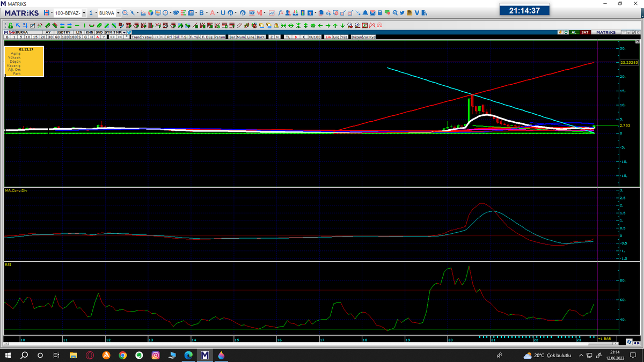Click the calculator icon in main toolbar
Image resolution: width=644 pixels, height=362 pixels.
click(379, 13)
